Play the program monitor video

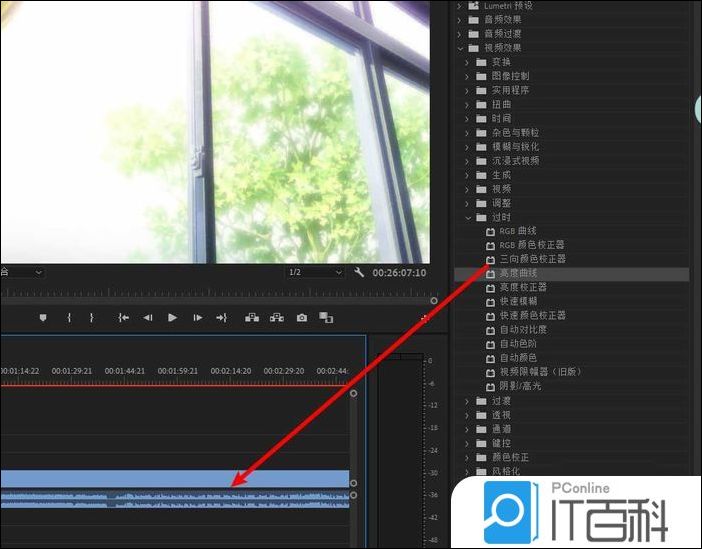[172, 317]
